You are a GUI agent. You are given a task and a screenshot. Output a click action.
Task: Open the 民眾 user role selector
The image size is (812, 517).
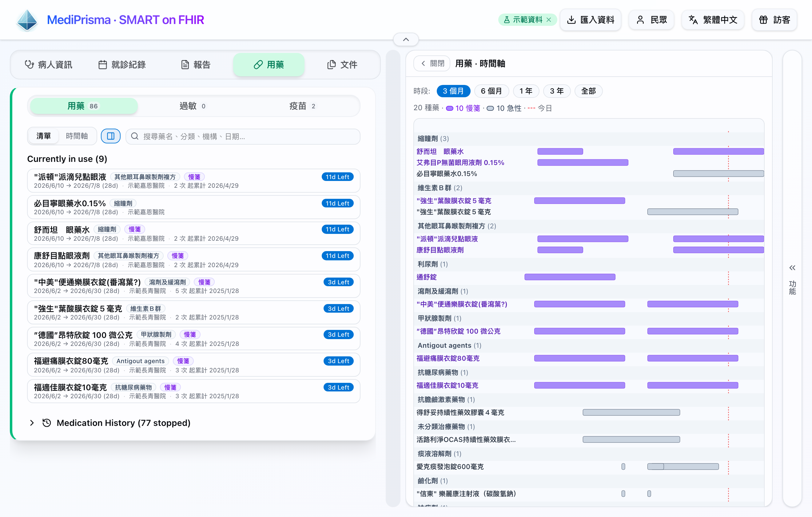pyautogui.click(x=651, y=20)
